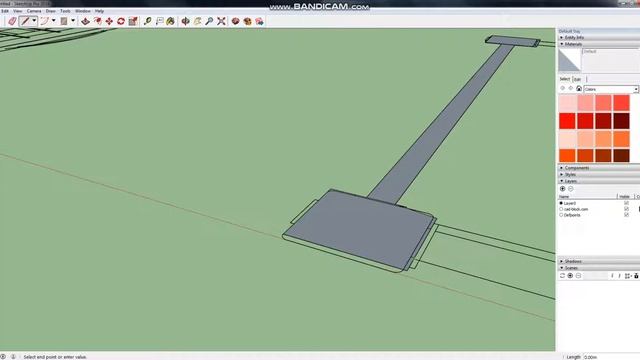The height and width of the screenshot is (360, 640).
Task: Select the Paint Bucket tool
Action: [170, 21]
